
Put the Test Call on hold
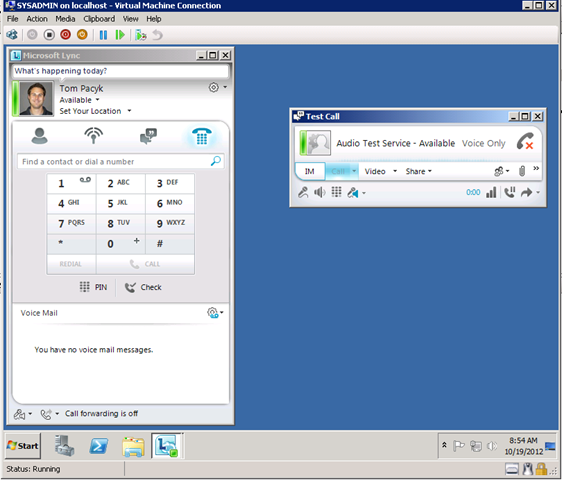[509, 193]
